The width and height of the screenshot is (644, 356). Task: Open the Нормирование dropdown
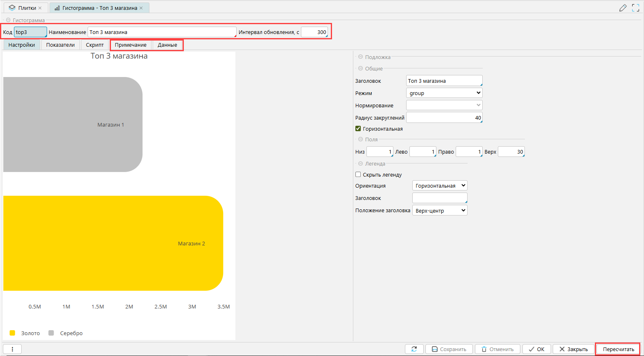(x=444, y=105)
